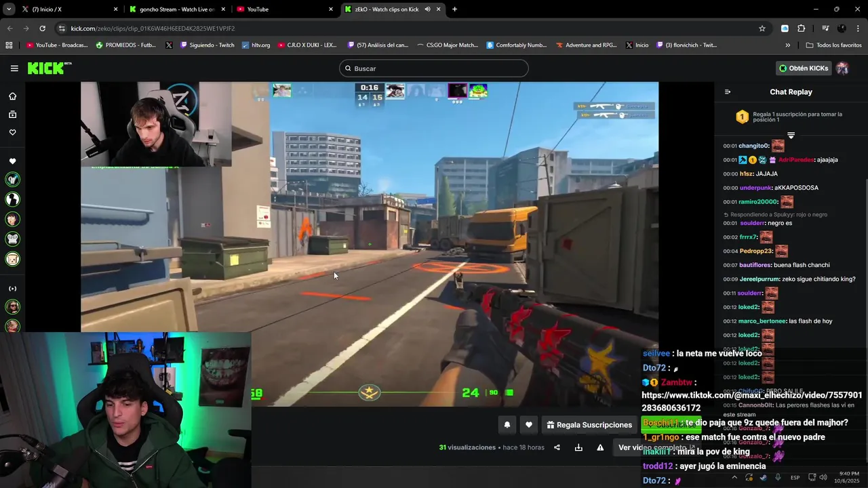
Task: Open user avatar menu in Kick header
Action: (842, 68)
